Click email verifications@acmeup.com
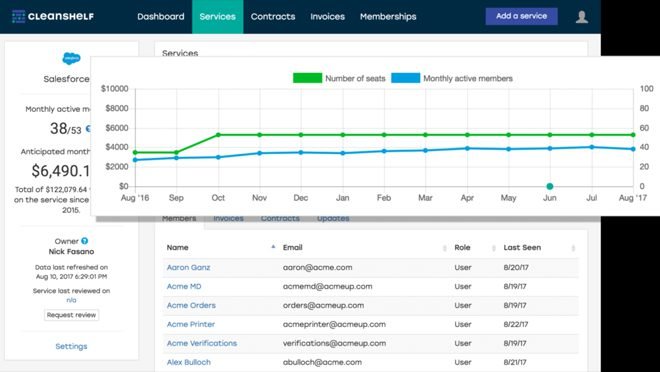The image size is (660, 372). 334,343
